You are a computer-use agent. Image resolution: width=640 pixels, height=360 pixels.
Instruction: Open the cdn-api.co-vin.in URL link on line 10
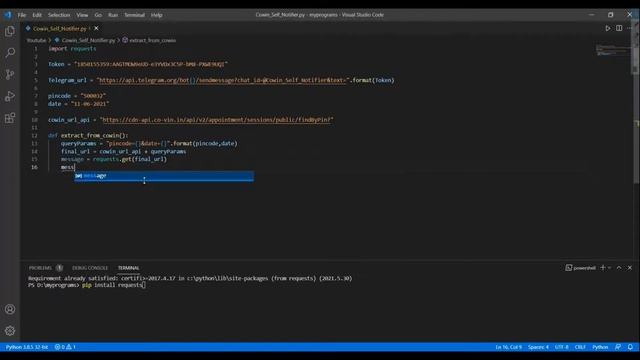click(216, 120)
